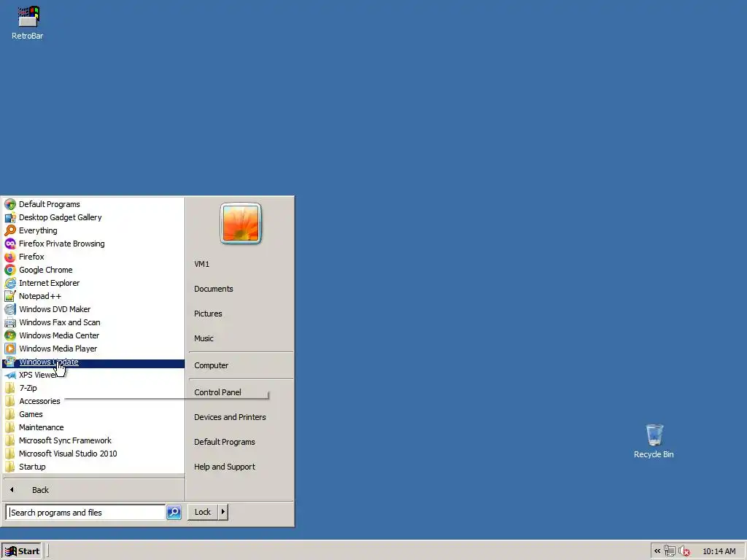Open VM1 user folder
747x560 pixels.
(241, 264)
